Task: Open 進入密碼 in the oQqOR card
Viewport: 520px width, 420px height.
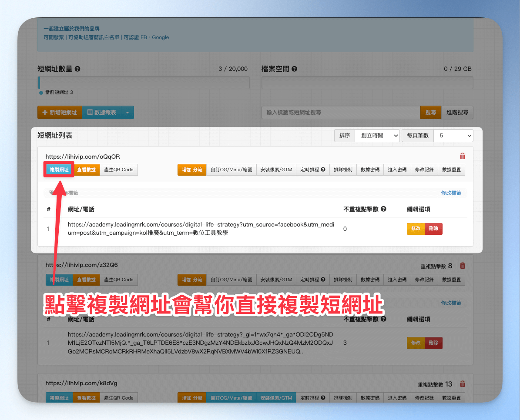Action: pos(397,170)
